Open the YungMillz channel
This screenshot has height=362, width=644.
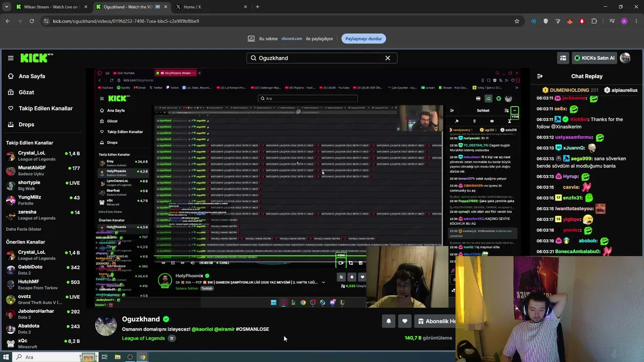[x=43, y=200]
